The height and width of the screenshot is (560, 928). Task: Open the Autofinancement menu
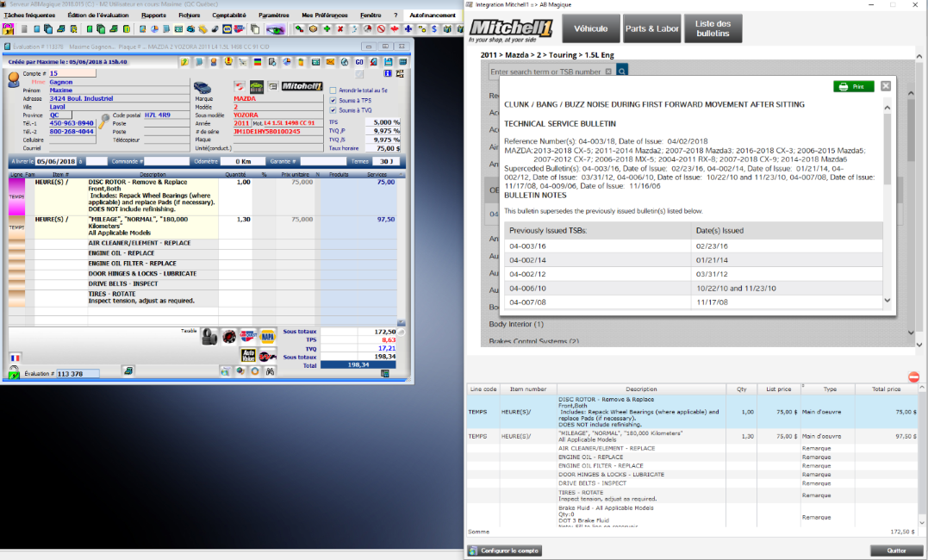pyautogui.click(x=433, y=16)
